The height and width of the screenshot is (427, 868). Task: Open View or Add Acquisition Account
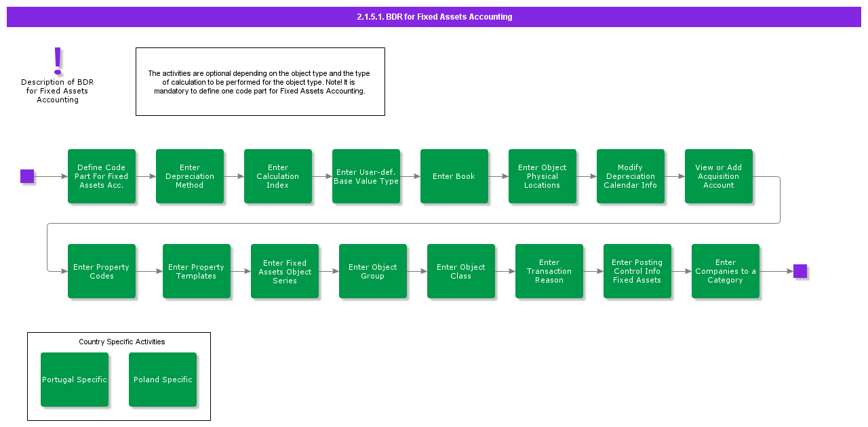click(x=719, y=176)
